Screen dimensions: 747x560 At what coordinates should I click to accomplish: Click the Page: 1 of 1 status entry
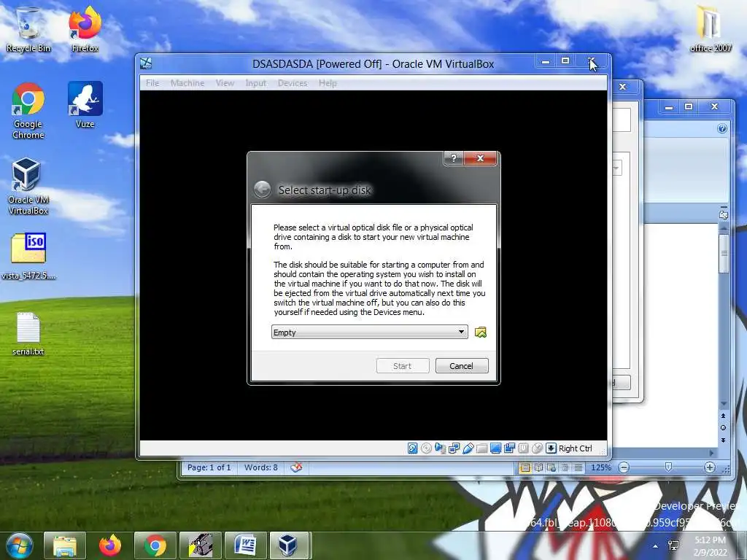[209, 467]
